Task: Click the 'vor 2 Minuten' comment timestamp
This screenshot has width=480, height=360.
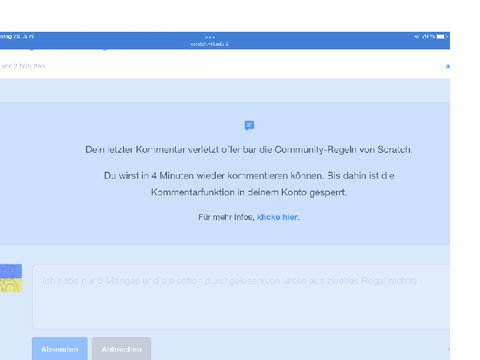Action: click(x=23, y=66)
